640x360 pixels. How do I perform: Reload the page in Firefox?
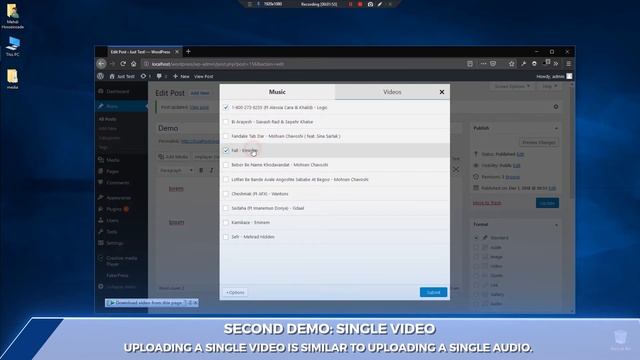click(x=123, y=64)
